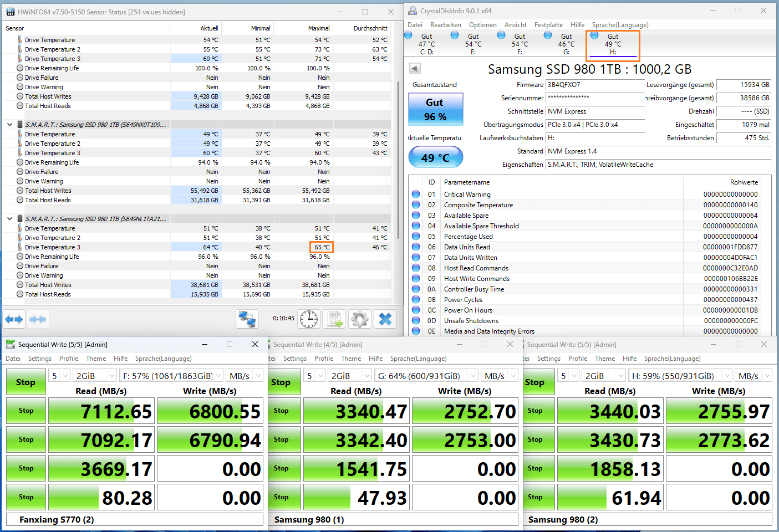Collapse first Samsung SSD 980 S.M.A.R.T. group
Screen dimensions: 779x532
coord(9,125)
